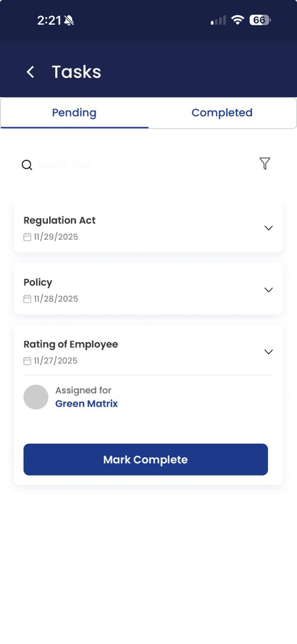This screenshot has width=297, height=644.
Task: Tap the calendar icon next to 11/29/2025
Action: tap(28, 237)
